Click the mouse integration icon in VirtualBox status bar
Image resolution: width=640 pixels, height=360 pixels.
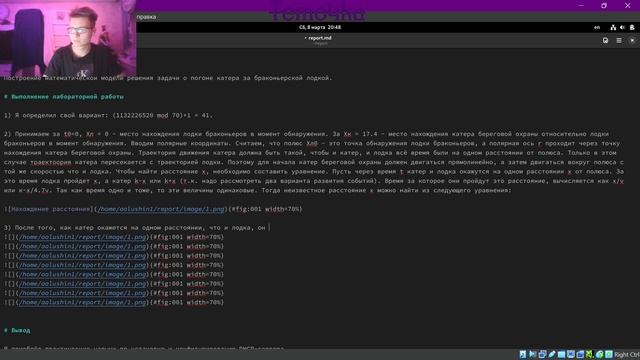click(599, 354)
